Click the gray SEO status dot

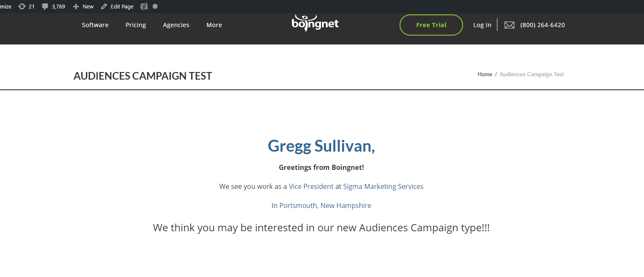155,6
